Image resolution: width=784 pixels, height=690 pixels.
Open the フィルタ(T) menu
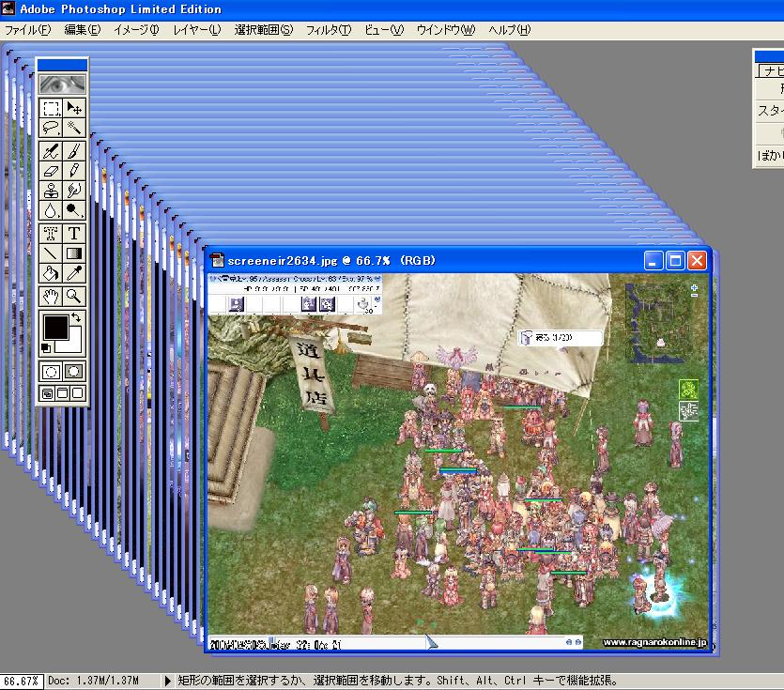[329, 30]
